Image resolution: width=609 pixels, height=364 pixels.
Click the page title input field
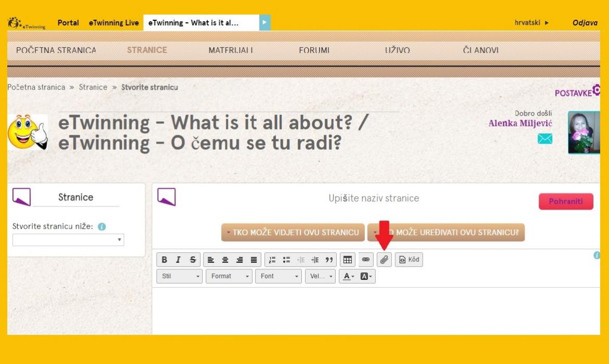point(373,198)
